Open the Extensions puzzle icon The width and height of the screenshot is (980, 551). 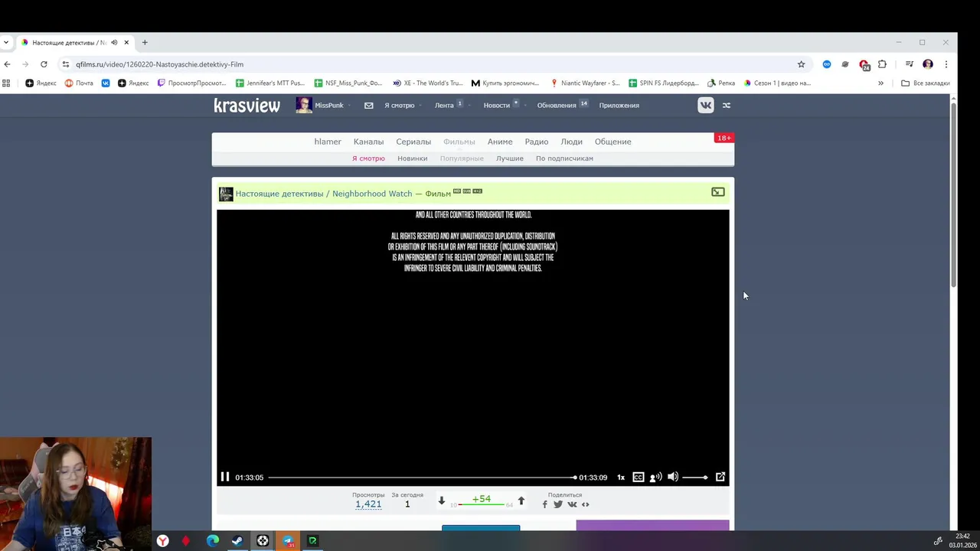coord(882,64)
